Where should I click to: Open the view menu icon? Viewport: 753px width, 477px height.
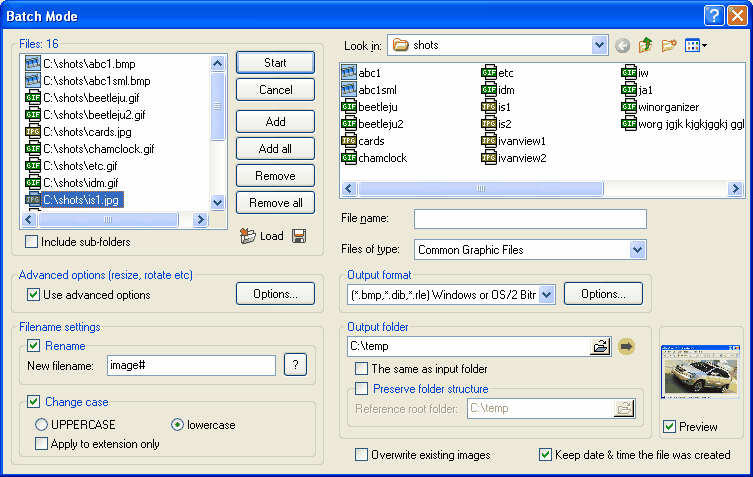pyautogui.click(x=696, y=45)
